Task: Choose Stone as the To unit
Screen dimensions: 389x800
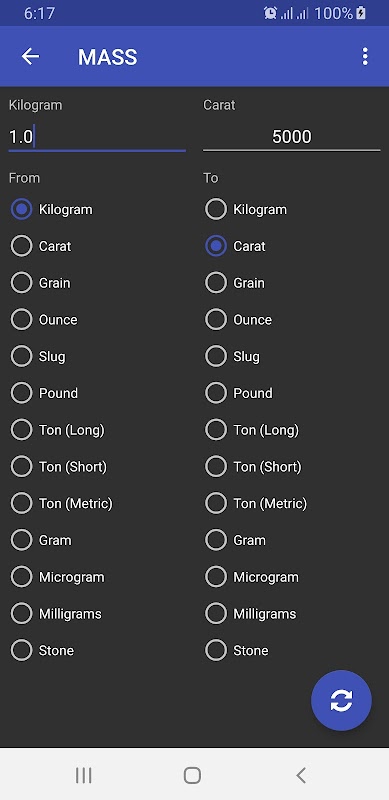Action: click(237, 650)
